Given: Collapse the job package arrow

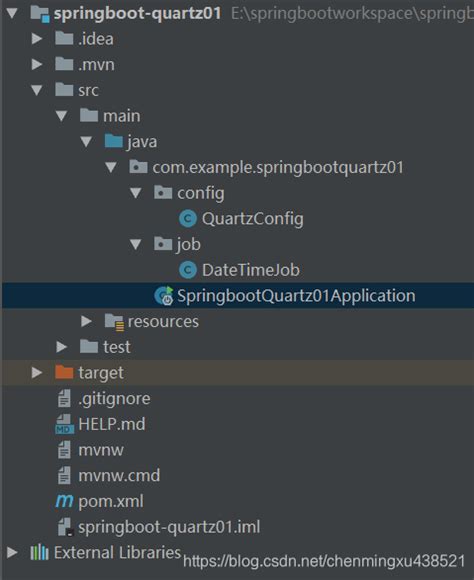Looking at the screenshot, I should pyautogui.click(x=136, y=244).
